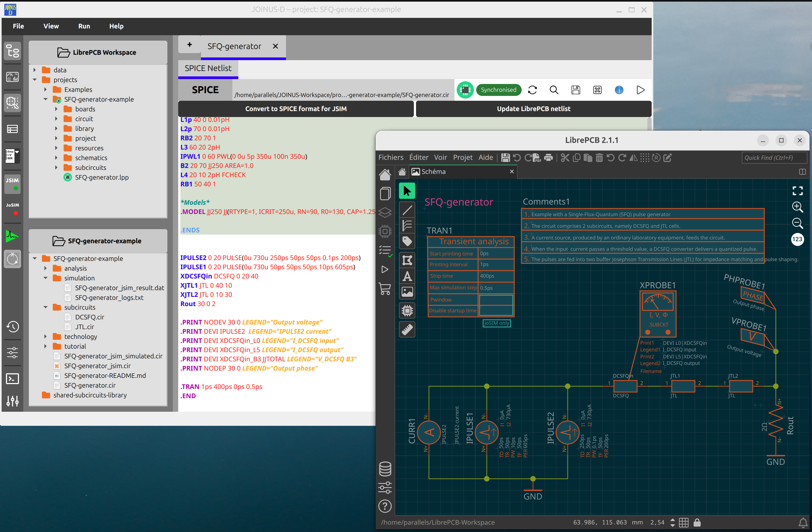Open the binary data search icon in sidebar

[13, 103]
